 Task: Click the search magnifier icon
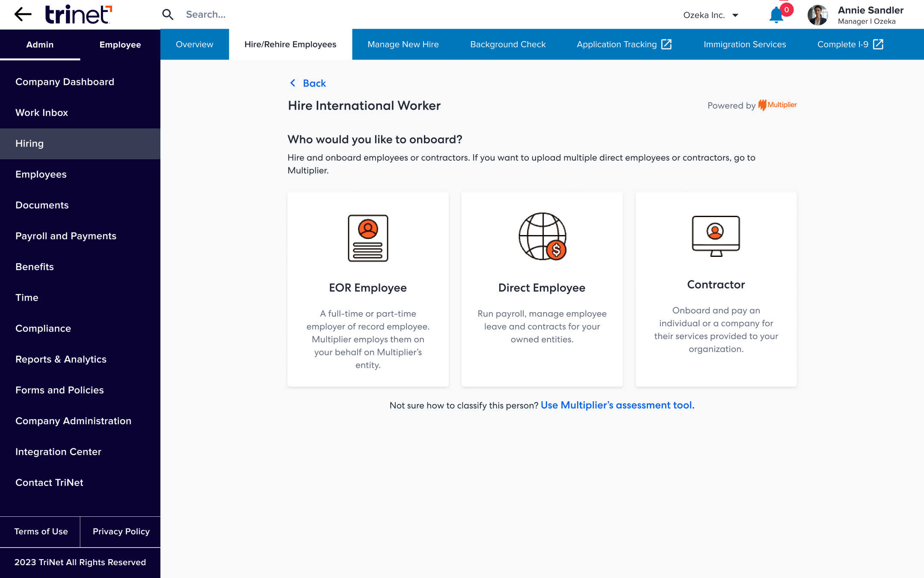[168, 15]
